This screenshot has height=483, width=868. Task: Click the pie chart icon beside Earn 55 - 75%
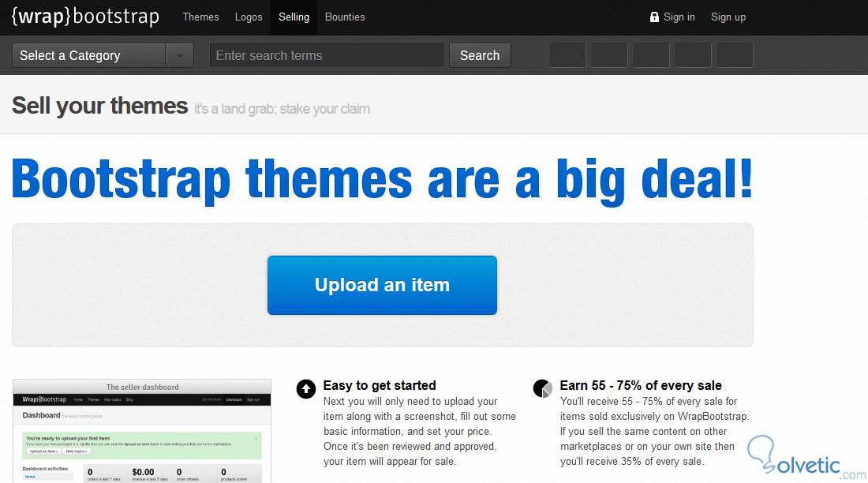coord(543,388)
